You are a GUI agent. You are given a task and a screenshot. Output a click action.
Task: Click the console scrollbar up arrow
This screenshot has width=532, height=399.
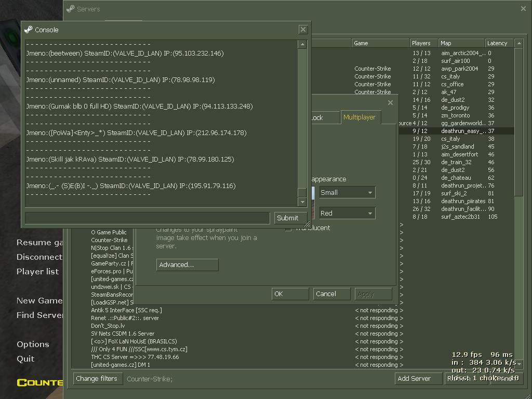point(302,45)
